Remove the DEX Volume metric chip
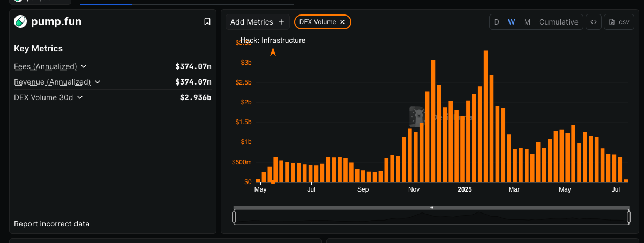This screenshot has width=644, height=243. point(342,22)
